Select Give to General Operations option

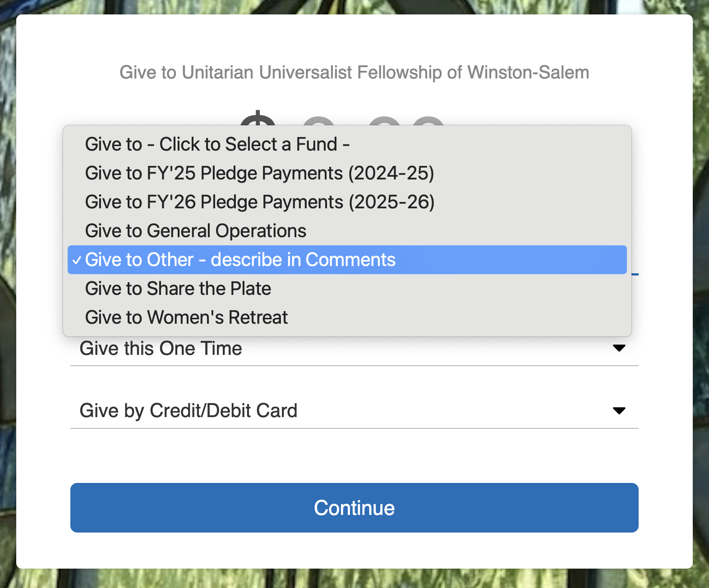tap(196, 231)
